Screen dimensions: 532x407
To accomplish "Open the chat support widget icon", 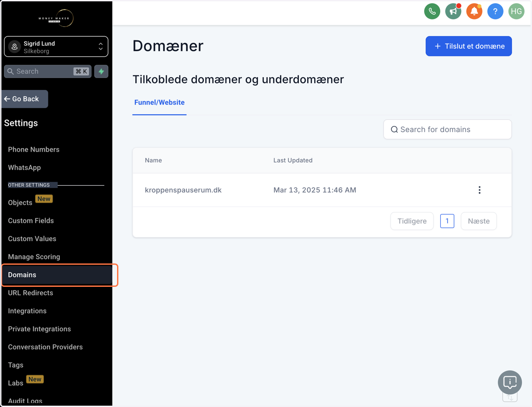I will [x=510, y=382].
